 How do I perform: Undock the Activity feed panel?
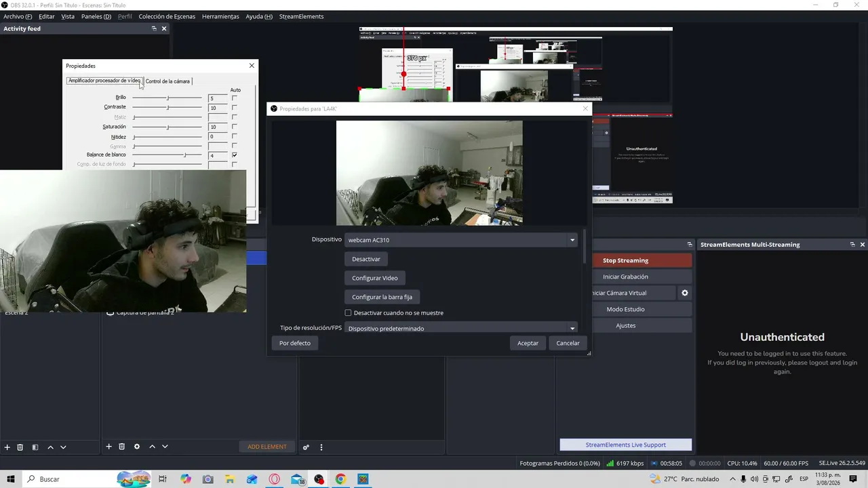pyautogui.click(x=154, y=28)
